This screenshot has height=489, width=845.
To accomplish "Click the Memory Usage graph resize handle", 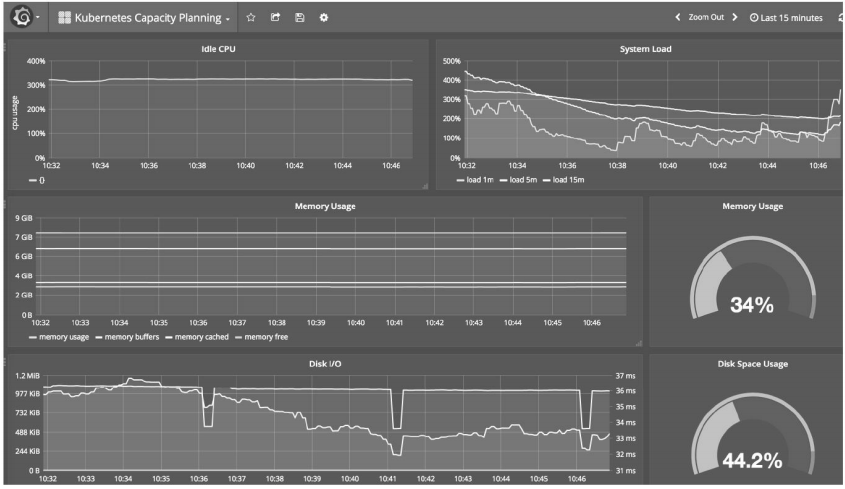I will coord(639,343).
